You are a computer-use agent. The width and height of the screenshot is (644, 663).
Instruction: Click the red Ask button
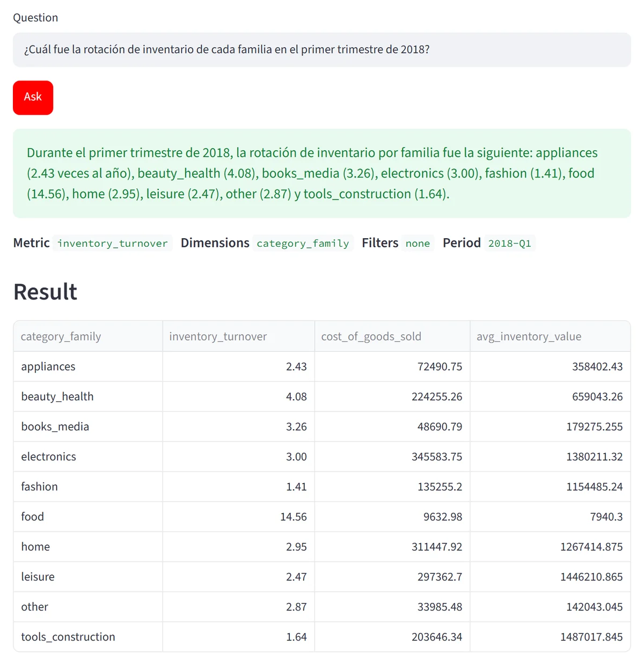click(33, 98)
